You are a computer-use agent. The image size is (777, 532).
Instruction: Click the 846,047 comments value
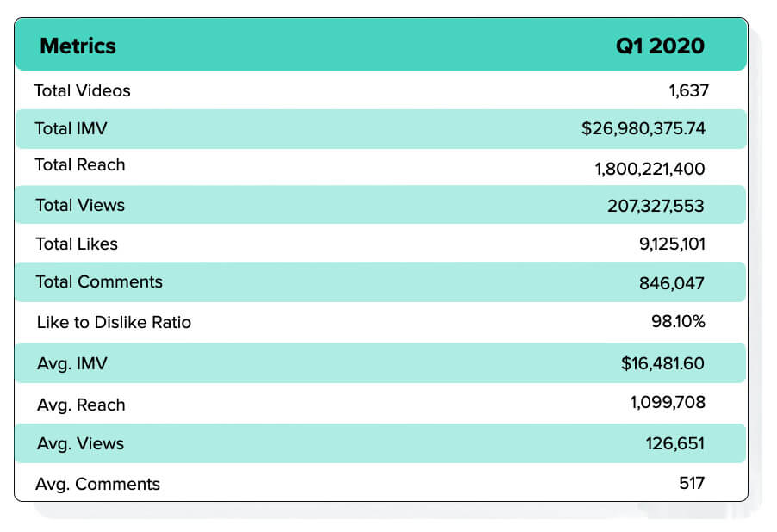pyautogui.click(x=671, y=283)
